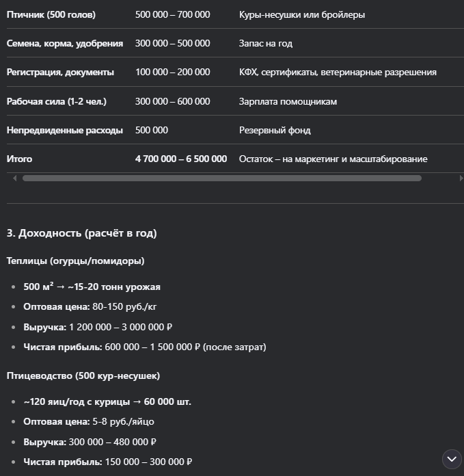The width and height of the screenshot is (464, 476).
Task: Click the "Непредвиденные расходы" row label
Action: click(x=65, y=130)
